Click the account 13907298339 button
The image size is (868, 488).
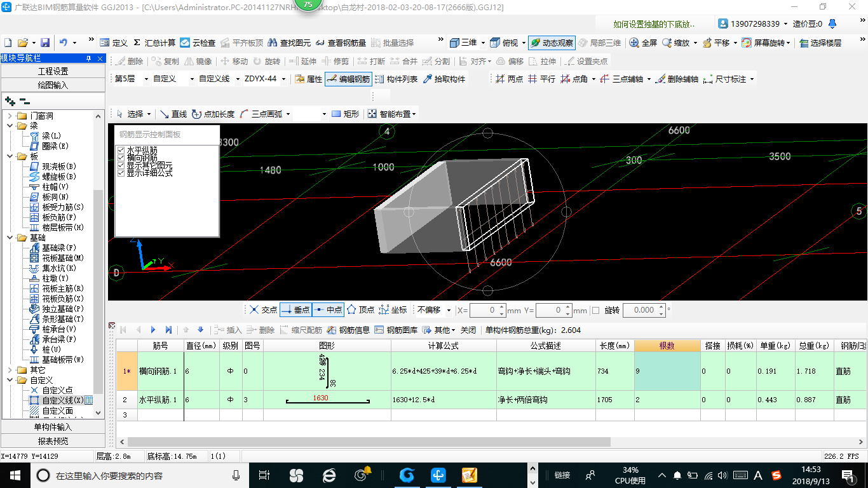[x=752, y=24]
